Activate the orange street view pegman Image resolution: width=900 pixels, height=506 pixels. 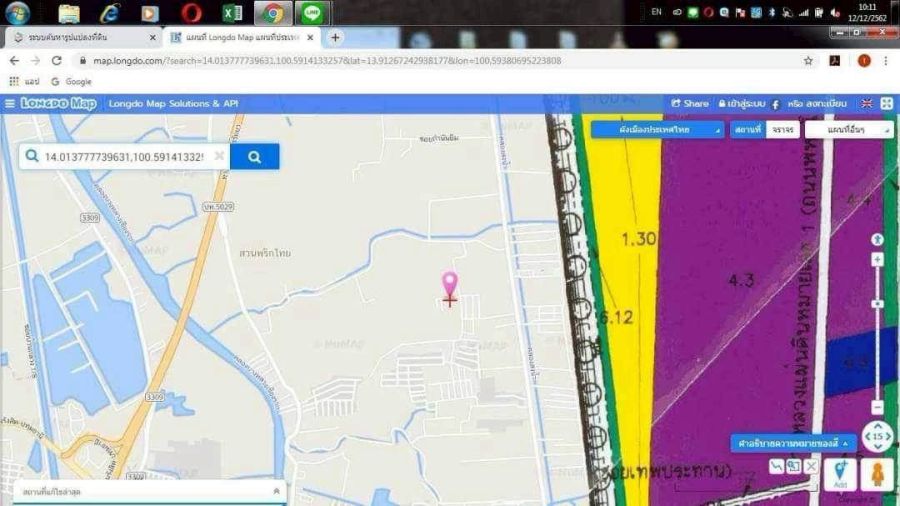coord(877,474)
